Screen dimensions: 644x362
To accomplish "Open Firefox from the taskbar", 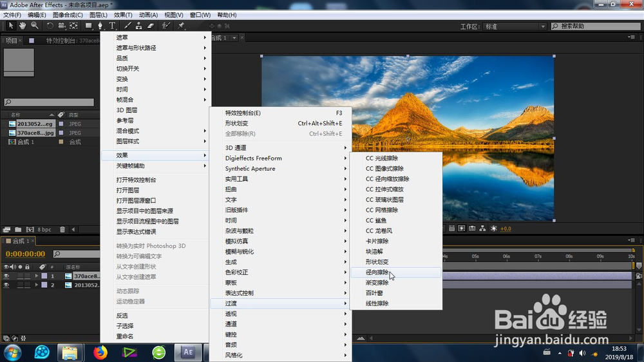I will click(100, 352).
